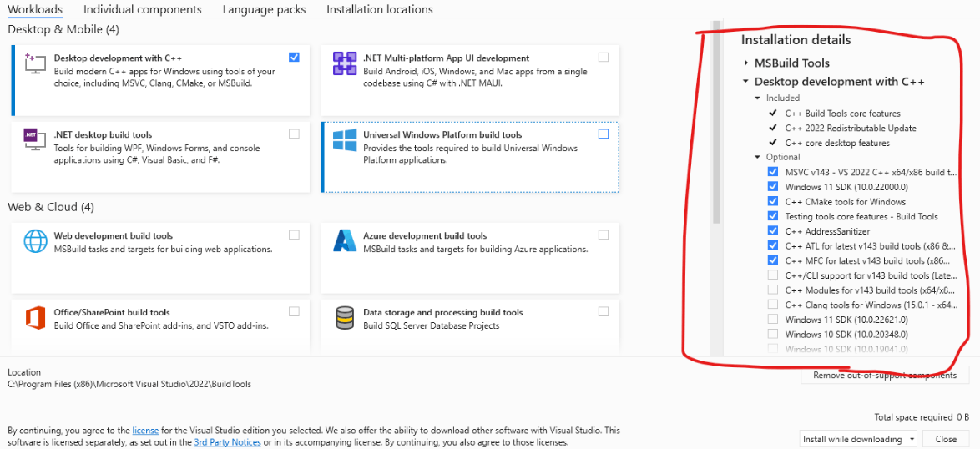Check the Azure development build tools workload
Screen dimensions: 980x449
(604, 235)
